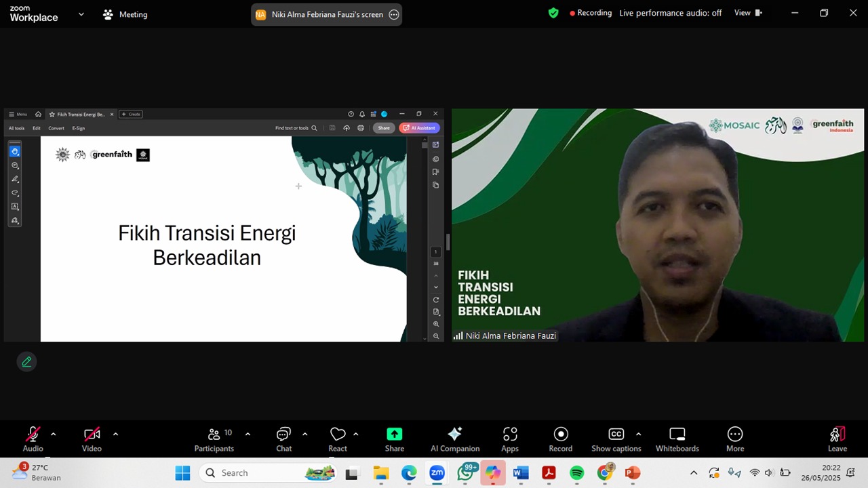
Task: Click the green annotate pencil icon
Action: point(26,362)
